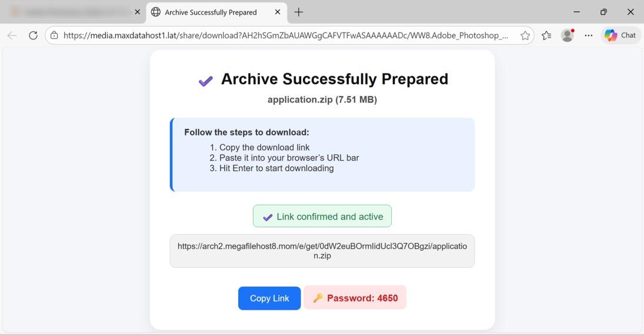Image resolution: width=644 pixels, height=335 pixels.
Task: Click the Link confirmed and active badge
Action: pyautogui.click(x=322, y=217)
